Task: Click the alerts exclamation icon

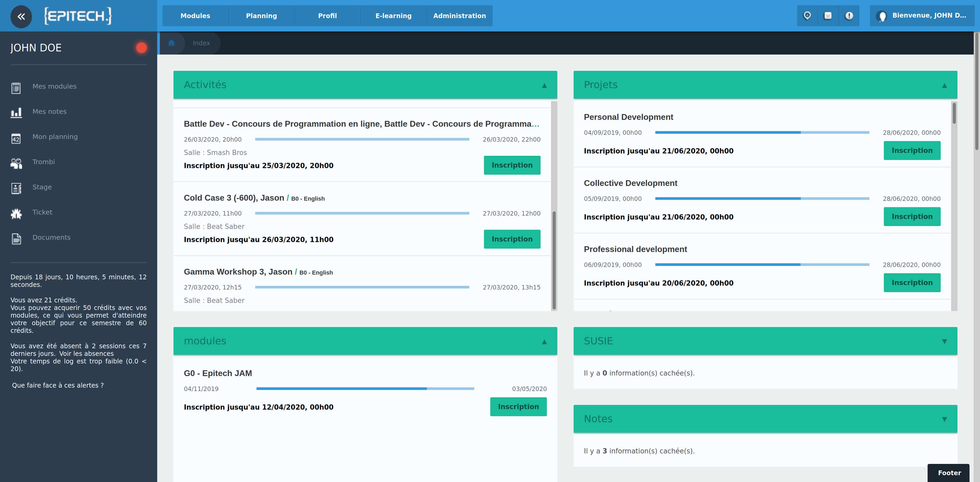Action: pos(850,16)
